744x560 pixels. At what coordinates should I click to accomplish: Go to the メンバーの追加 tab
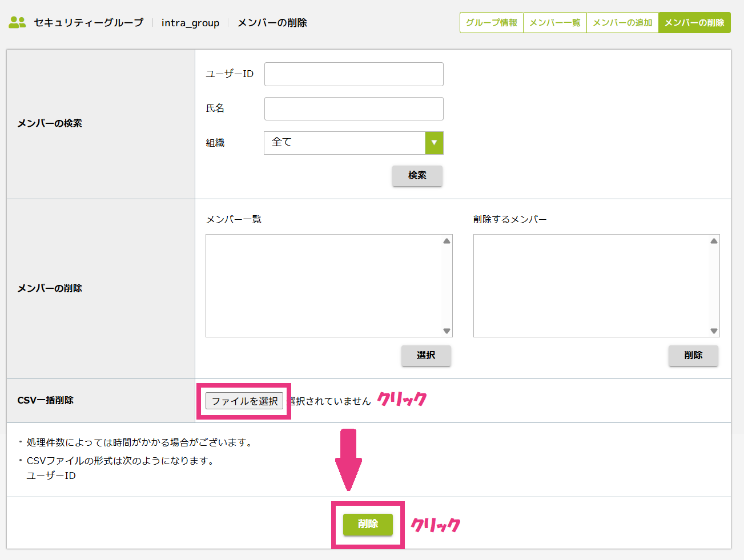(x=622, y=23)
